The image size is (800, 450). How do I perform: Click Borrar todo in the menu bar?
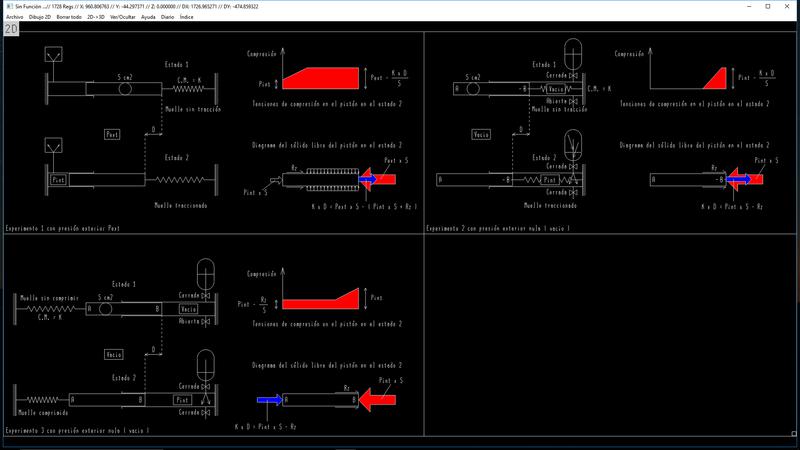(x=71, y=17)
